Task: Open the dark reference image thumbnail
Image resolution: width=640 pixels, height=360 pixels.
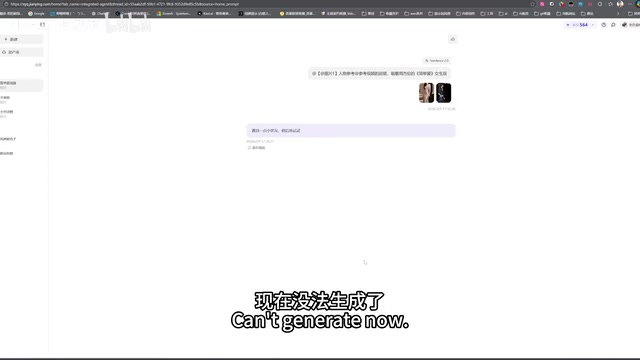Action: coord(444,93)
